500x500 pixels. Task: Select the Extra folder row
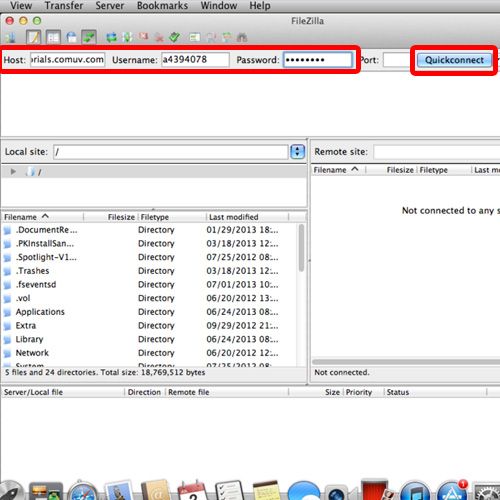click(x=149, y=326)
